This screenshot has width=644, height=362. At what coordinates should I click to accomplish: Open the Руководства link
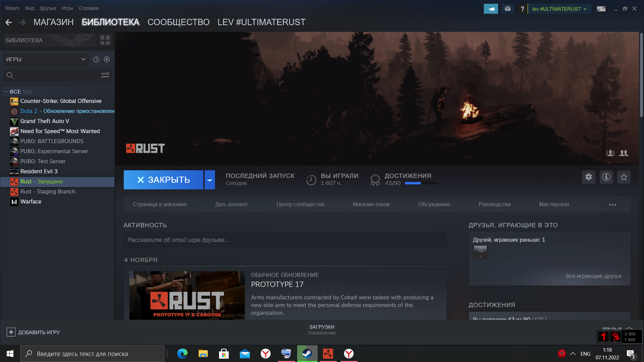tap(494, 204)
